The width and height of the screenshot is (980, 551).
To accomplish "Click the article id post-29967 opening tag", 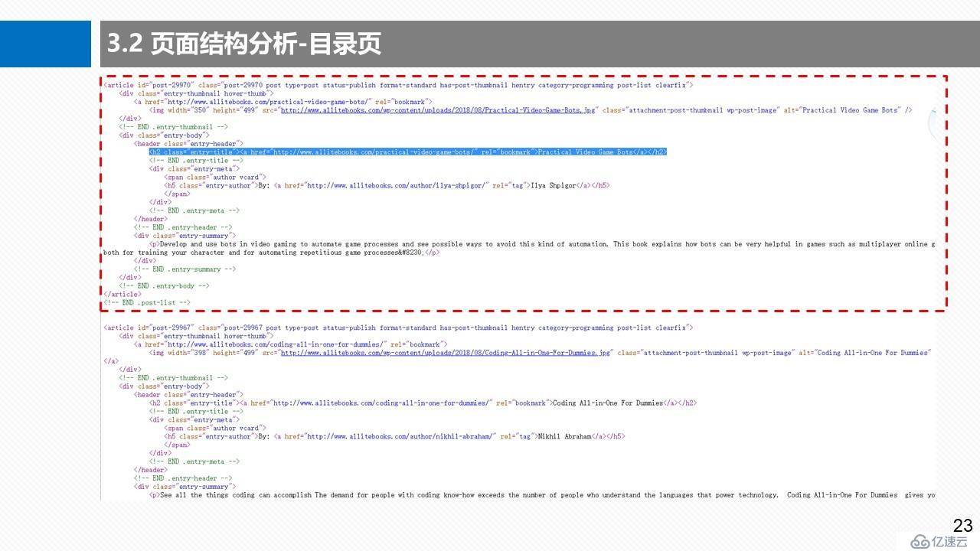I will pos(397,328).
